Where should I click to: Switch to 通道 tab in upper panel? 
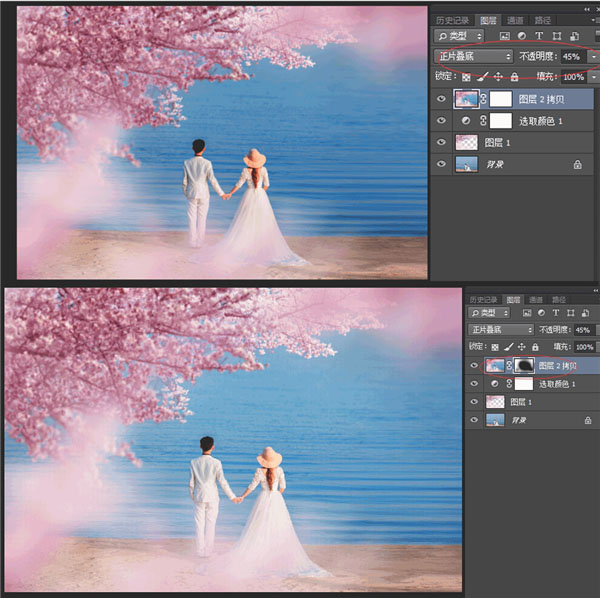(x=515, y=20)
